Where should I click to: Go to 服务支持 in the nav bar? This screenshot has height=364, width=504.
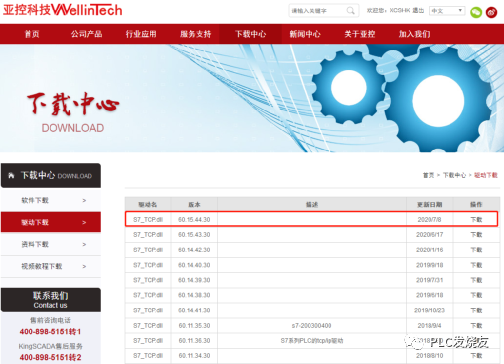(196, 34)
